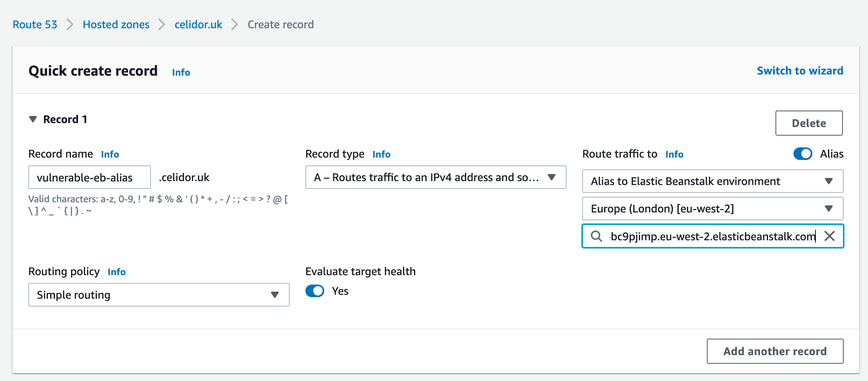Turn off the Alias toggle
The width and height of the screenshot is (868, 381).
click(803, 154)
